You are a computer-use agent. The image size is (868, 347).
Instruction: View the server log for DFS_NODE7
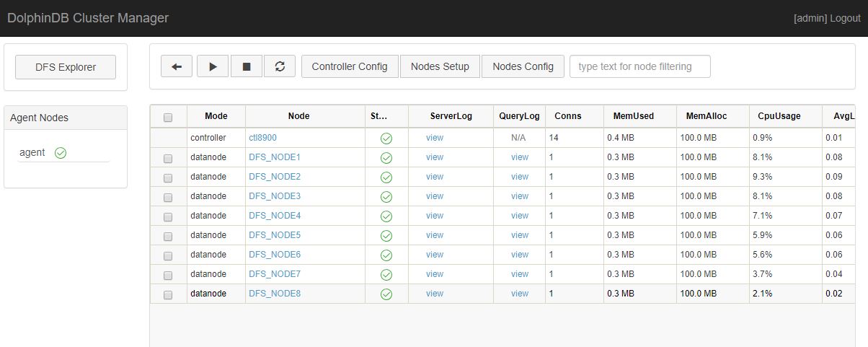(435, 273)
